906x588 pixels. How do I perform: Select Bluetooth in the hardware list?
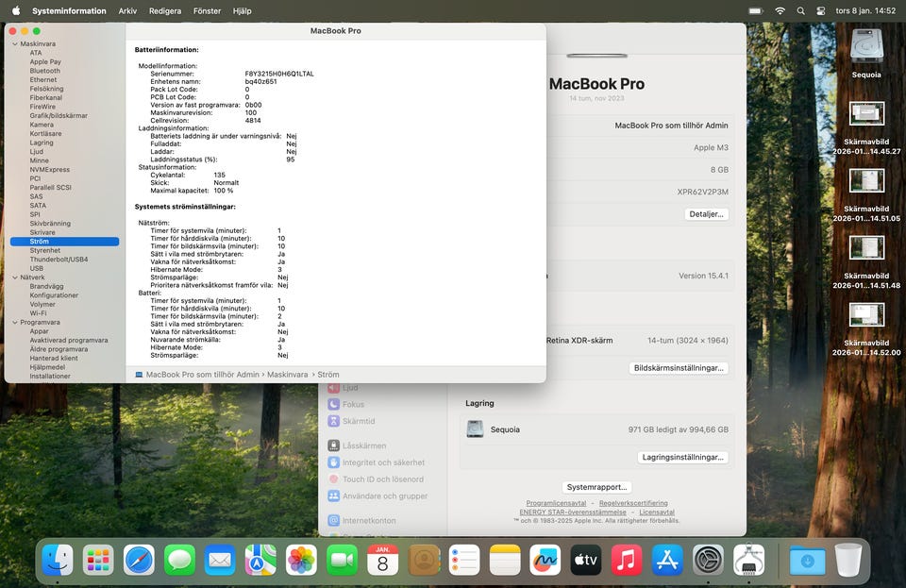click(44, 71)
